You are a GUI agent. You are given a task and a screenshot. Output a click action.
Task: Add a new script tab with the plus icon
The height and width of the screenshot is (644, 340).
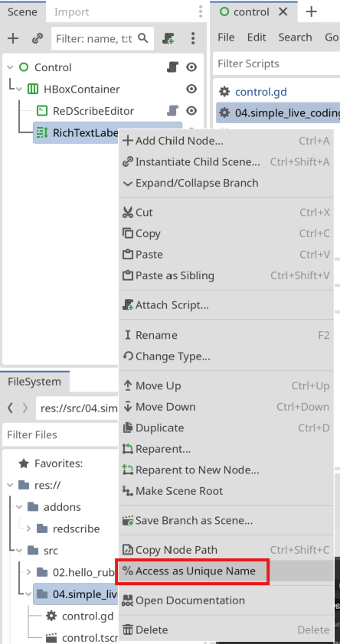point(311,11)
